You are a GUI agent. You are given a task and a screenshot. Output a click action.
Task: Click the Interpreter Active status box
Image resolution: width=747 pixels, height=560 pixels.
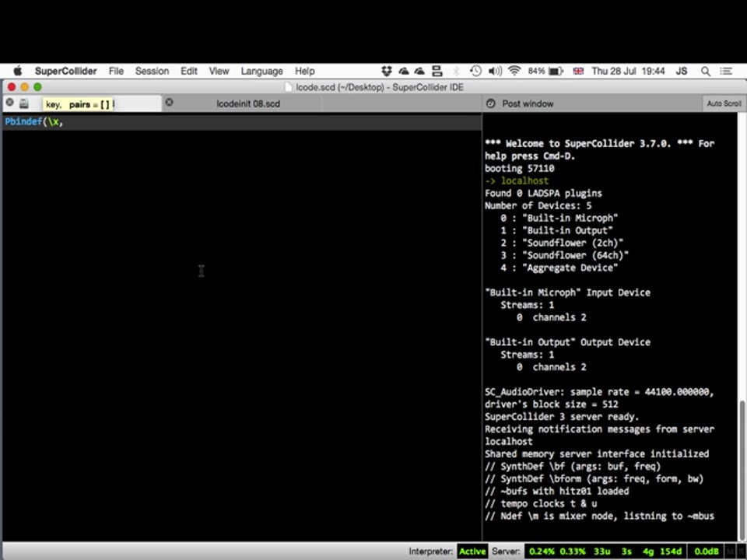(472, 551)
